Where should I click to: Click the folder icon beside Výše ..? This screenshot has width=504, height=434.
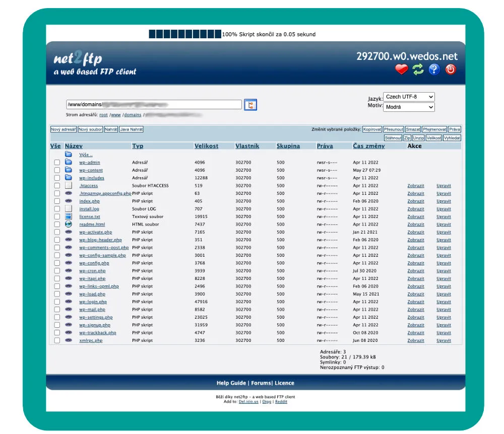[x=69, y=154]
